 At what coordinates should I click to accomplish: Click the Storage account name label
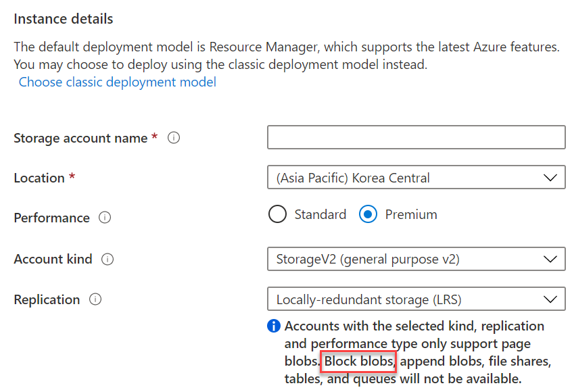80,138
